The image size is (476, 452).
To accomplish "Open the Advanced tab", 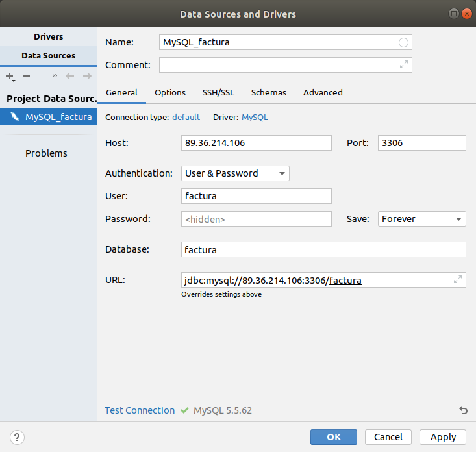I will click(323, 92).
